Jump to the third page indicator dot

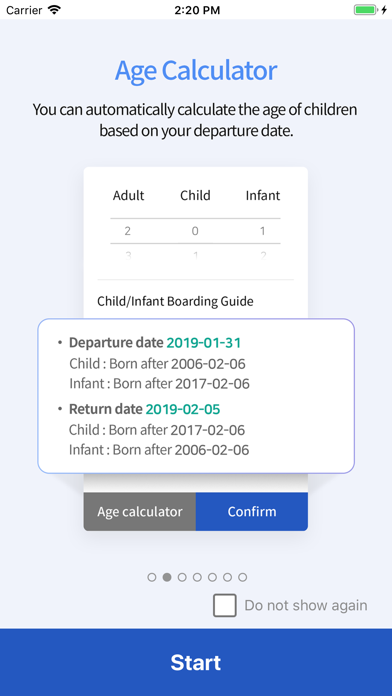tap(182, 577)
